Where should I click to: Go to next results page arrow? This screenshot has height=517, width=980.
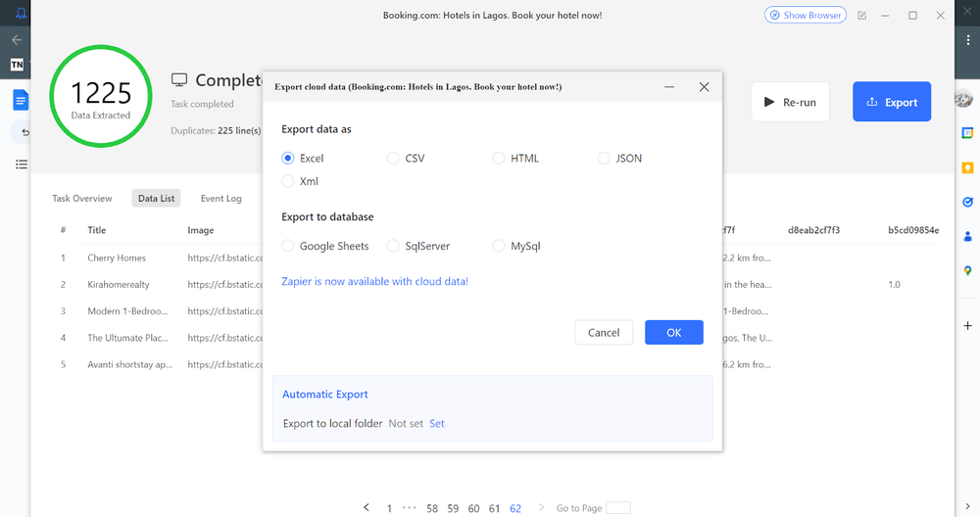pyautogui.click(x=541, y=507)
